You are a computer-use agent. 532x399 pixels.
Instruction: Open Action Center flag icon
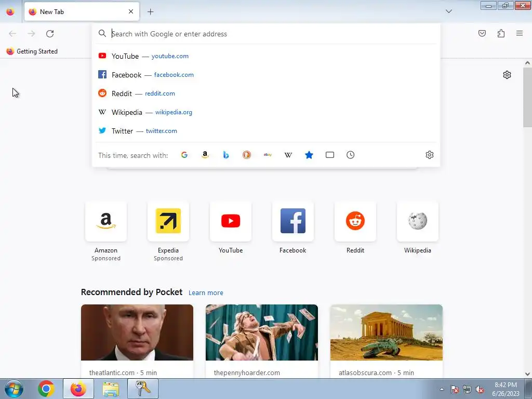455,390
